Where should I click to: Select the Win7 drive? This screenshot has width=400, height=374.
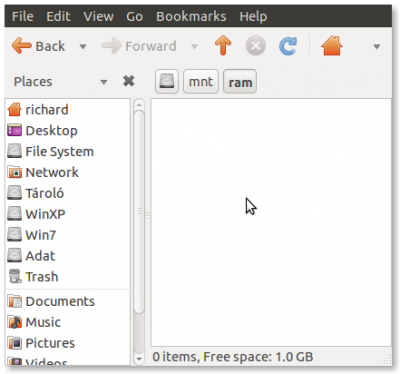point(68,235)
